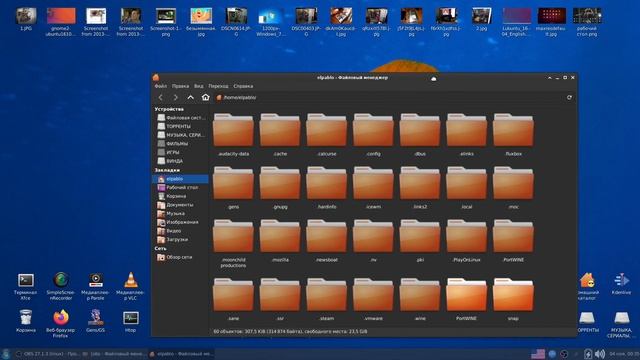Select МУЗЫКА, СЕРИ... drive in file manager sidebar
Screen dimensions: 640x360
(181, 135)
